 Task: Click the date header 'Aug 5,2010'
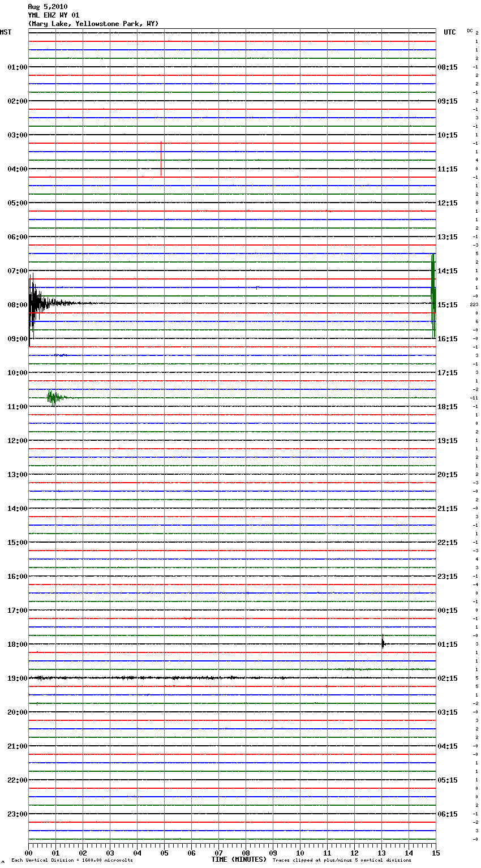(48, 7)
